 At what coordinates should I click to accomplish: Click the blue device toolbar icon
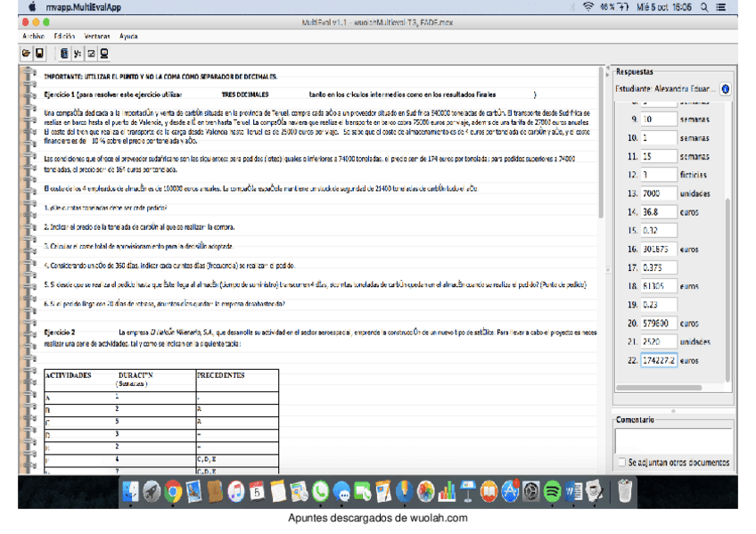pyautogui.click(x=64, y=53)
